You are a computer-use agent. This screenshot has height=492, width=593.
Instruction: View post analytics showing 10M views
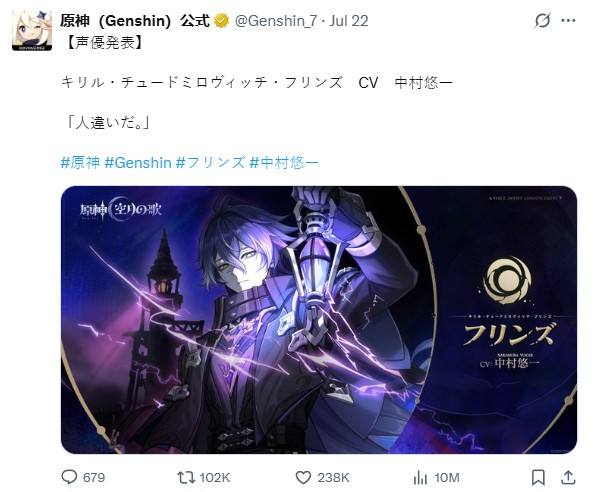(x=420, y=478)
